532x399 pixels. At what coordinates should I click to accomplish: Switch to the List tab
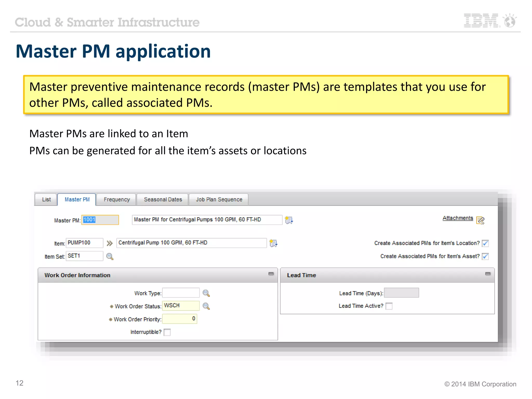46,199
